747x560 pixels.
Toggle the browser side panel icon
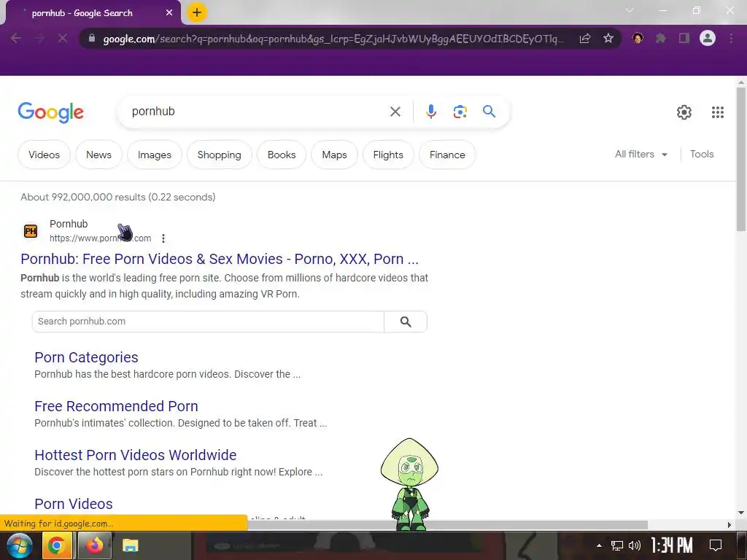(684, 38)
